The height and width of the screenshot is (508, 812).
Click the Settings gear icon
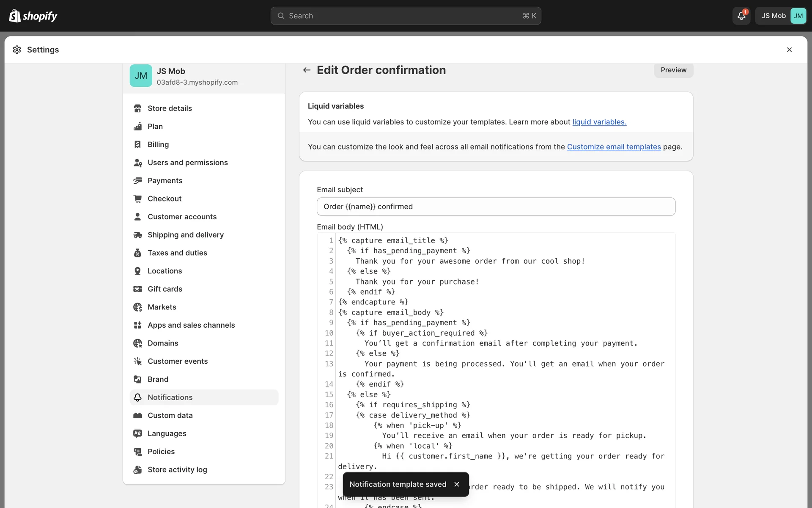coord(17,50)
